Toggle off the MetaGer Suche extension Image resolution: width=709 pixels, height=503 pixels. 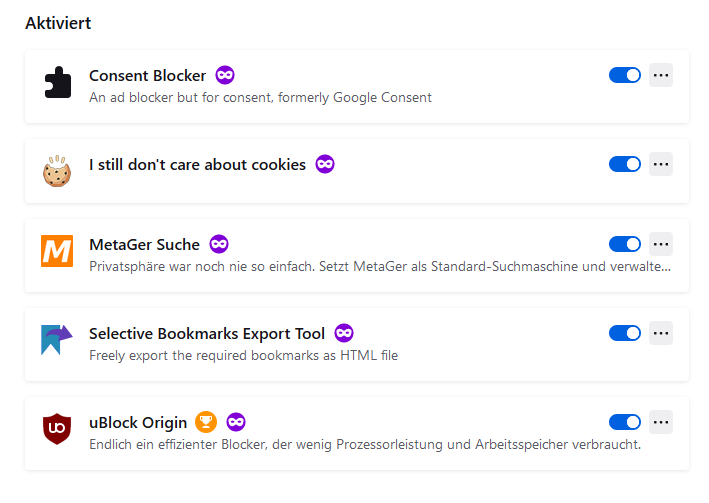(624, 244)
